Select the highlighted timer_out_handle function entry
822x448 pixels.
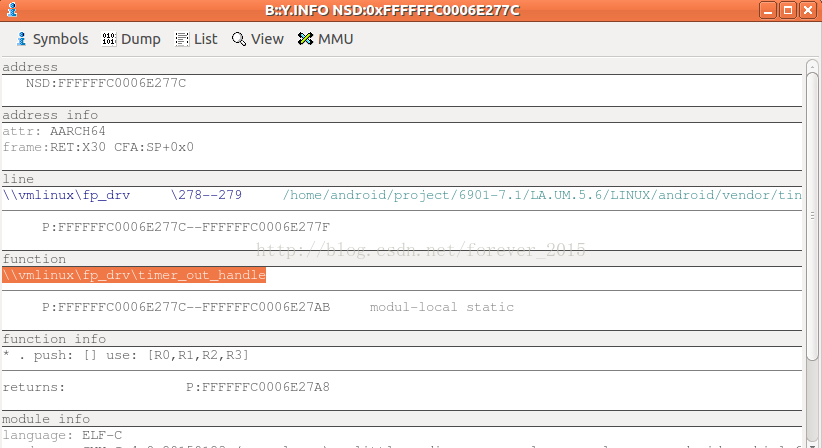(134, 275)
